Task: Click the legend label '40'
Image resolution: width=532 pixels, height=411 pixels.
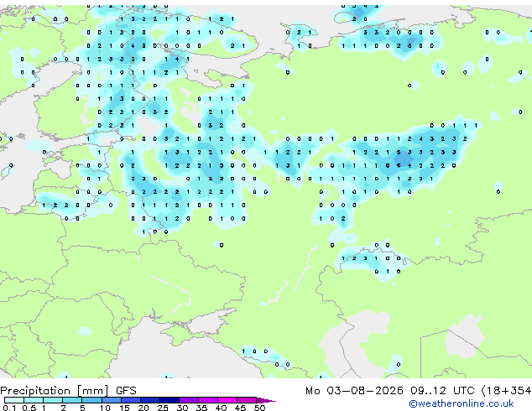Action: click(222, 408)
